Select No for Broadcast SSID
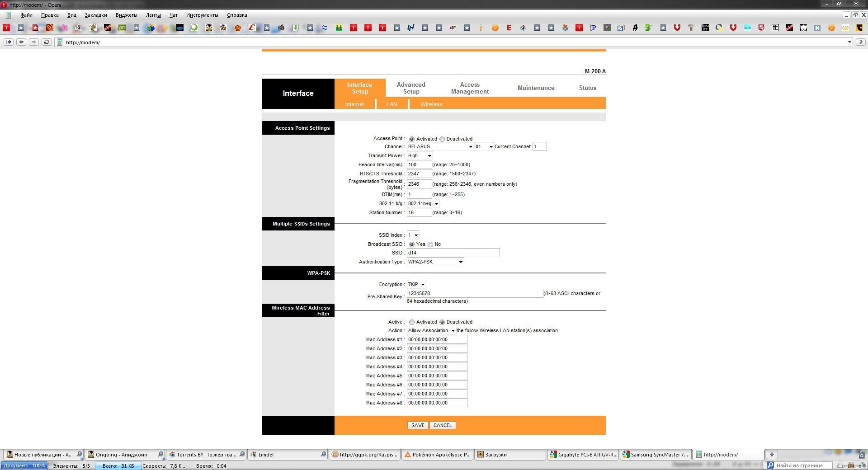Viewport: 868px width, 470px height. 430,244
